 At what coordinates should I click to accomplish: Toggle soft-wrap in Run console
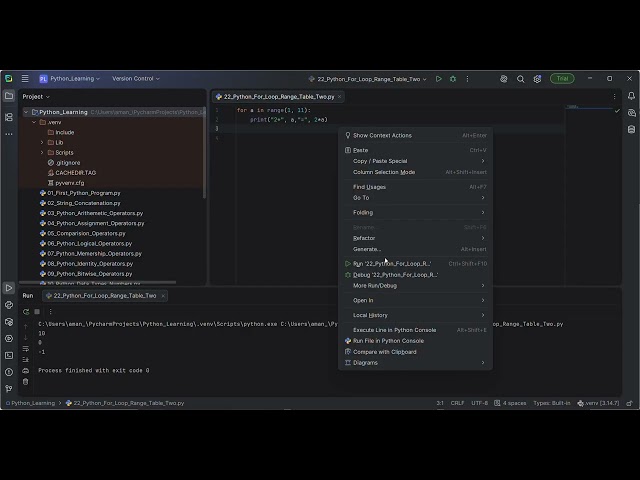[x=26, y=349]
